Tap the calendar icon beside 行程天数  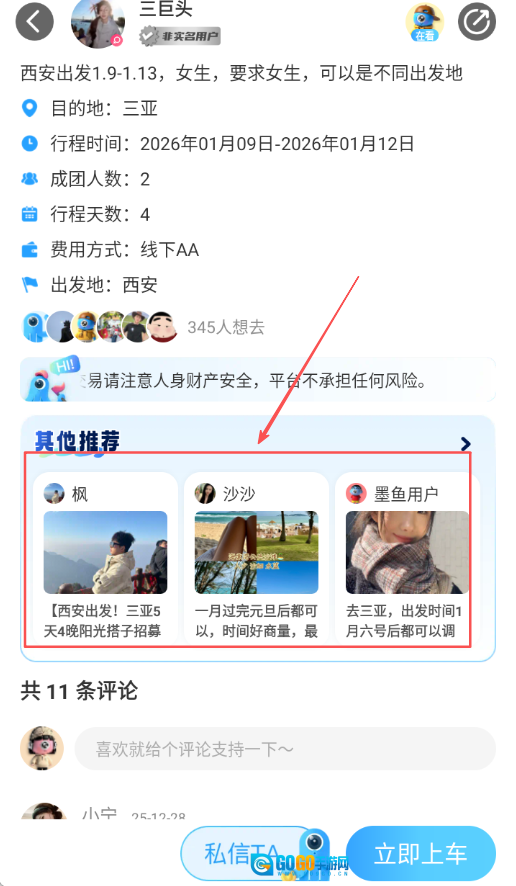[x=29, y=214]
